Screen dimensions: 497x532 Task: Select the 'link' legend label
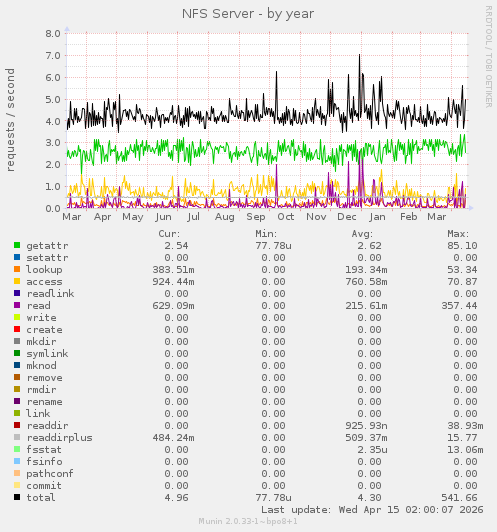(38, 414)
